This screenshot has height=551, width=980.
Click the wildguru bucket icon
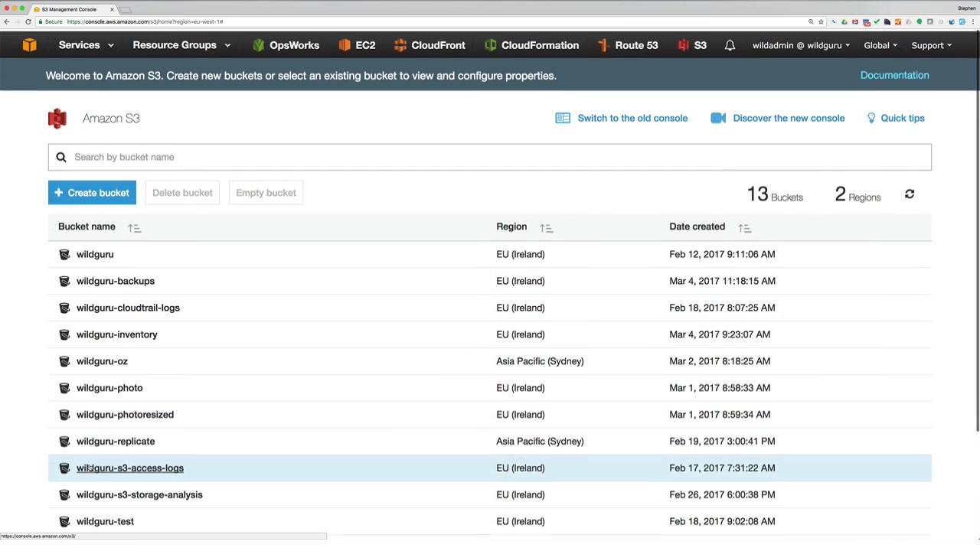(x=64, y=254)
